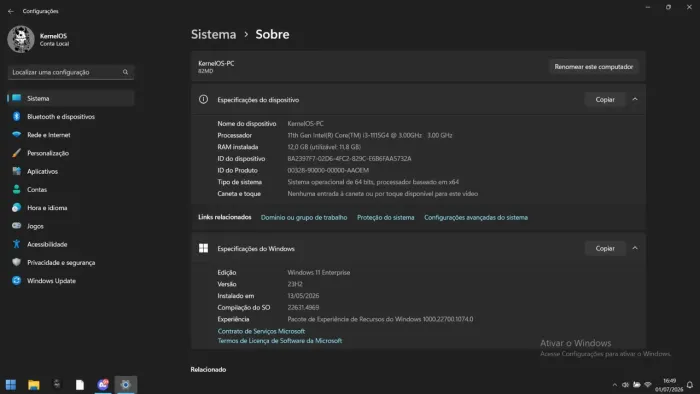
Task: Select Sistema in the settings sidebar
Action: (x=71, y=98)
